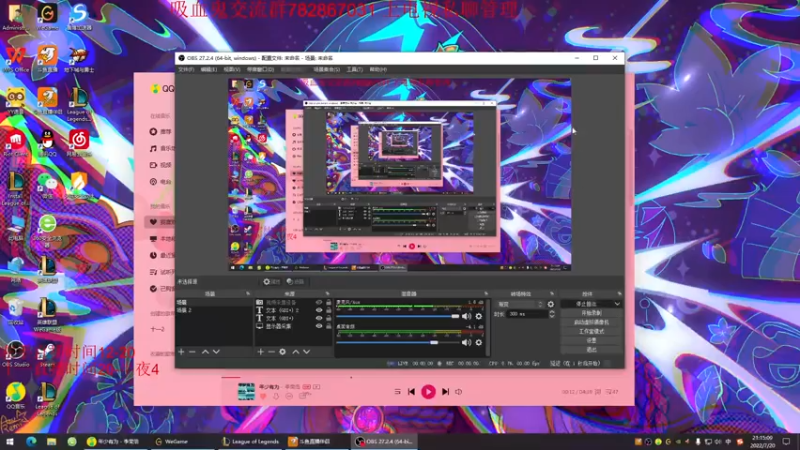Open source properties gear in Sources toolbar

[x=283, y=352]
